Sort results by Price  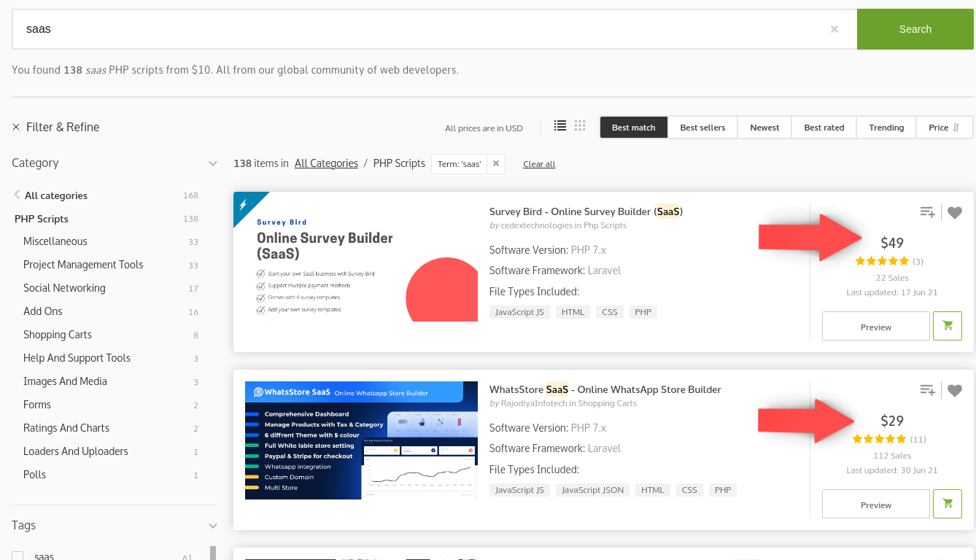point(945,128)
